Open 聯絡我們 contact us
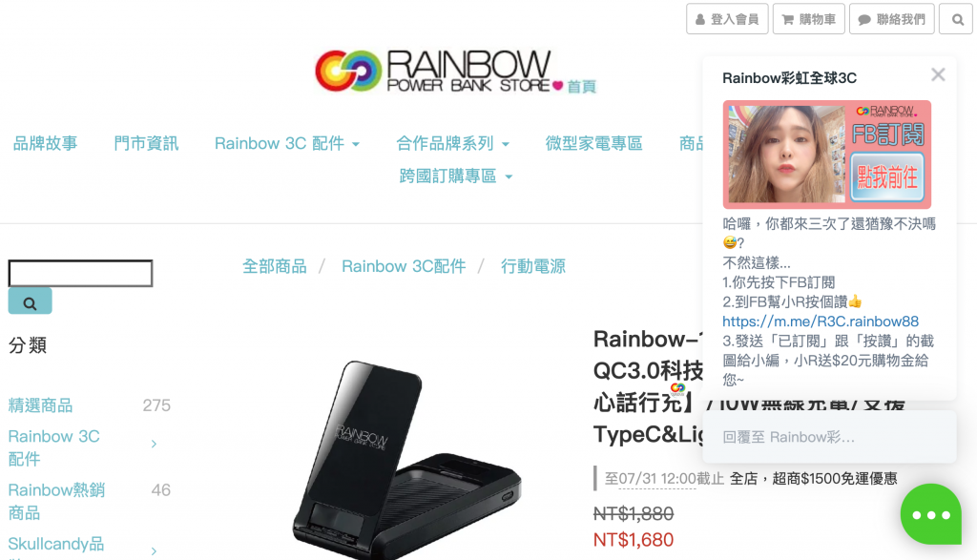Image resolution: width=977 pixels, height=560 pixels. point(892,19)
